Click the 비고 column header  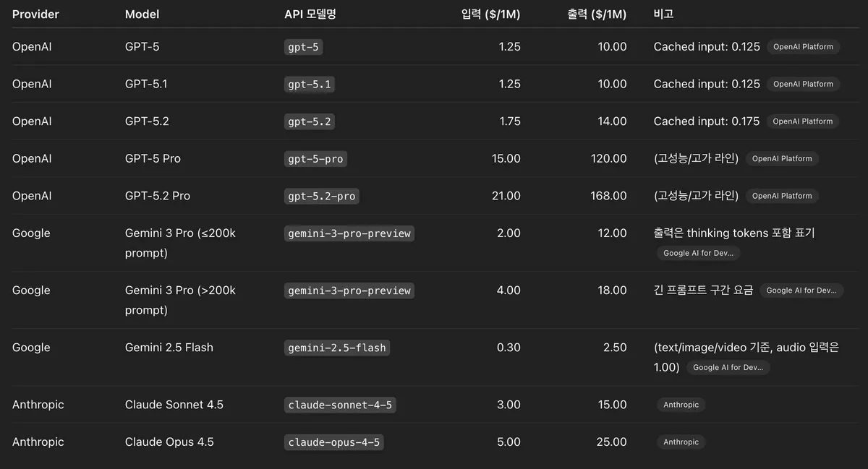[x=663, y=14]
